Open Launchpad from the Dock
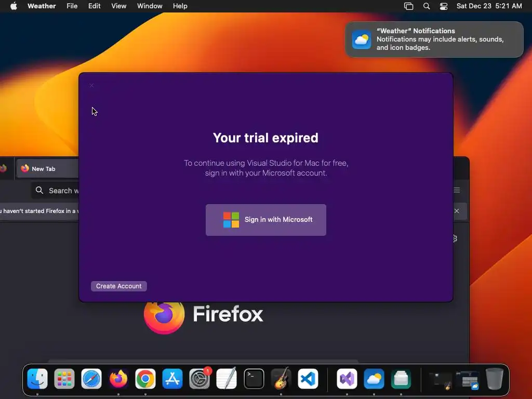The height and width of the screenshot is (399, 532). [64, 379]
